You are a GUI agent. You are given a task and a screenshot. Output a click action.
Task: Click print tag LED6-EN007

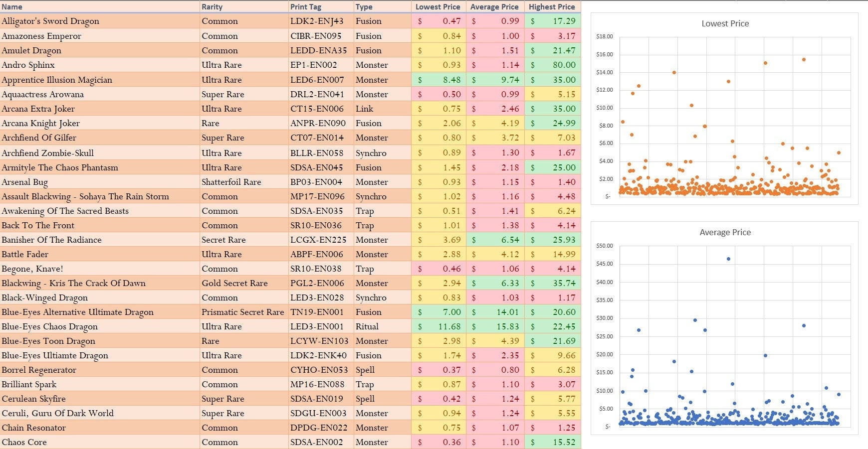point(321,80)
